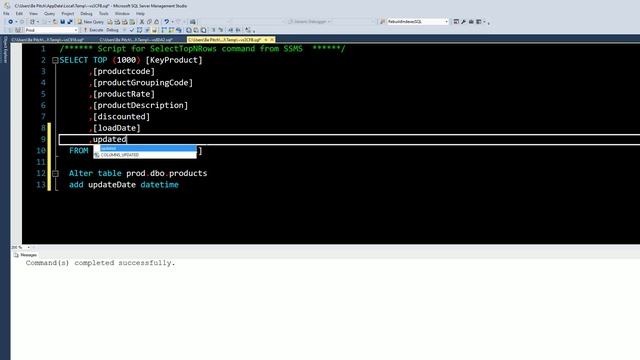Open the Query menu
Image resolution: width=640 pixels, height=360 pixels.
point(49,13)
